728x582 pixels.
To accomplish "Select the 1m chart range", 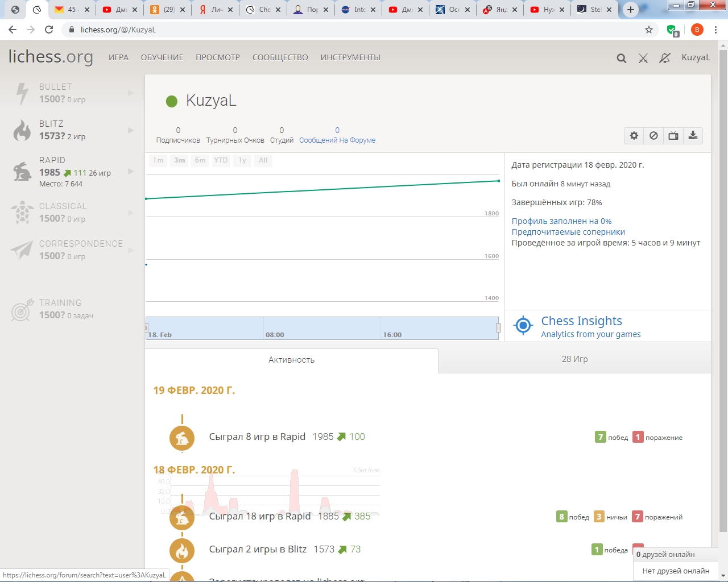I will coord(158,160).
